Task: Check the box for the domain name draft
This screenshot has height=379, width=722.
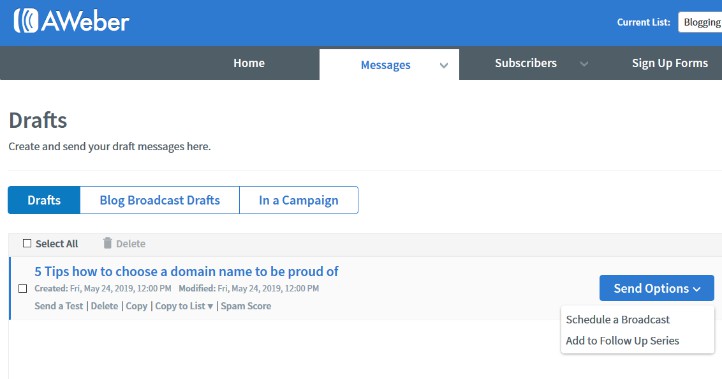Action: pos(23,288)
